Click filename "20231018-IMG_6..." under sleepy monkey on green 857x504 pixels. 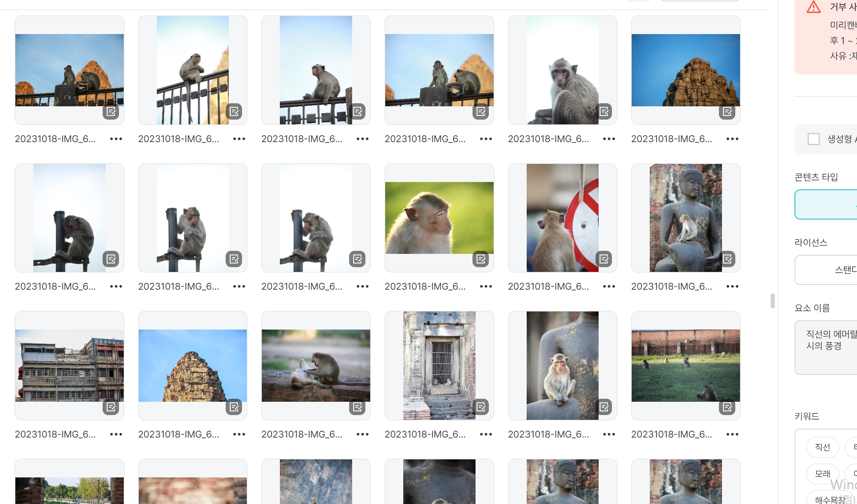425,287
